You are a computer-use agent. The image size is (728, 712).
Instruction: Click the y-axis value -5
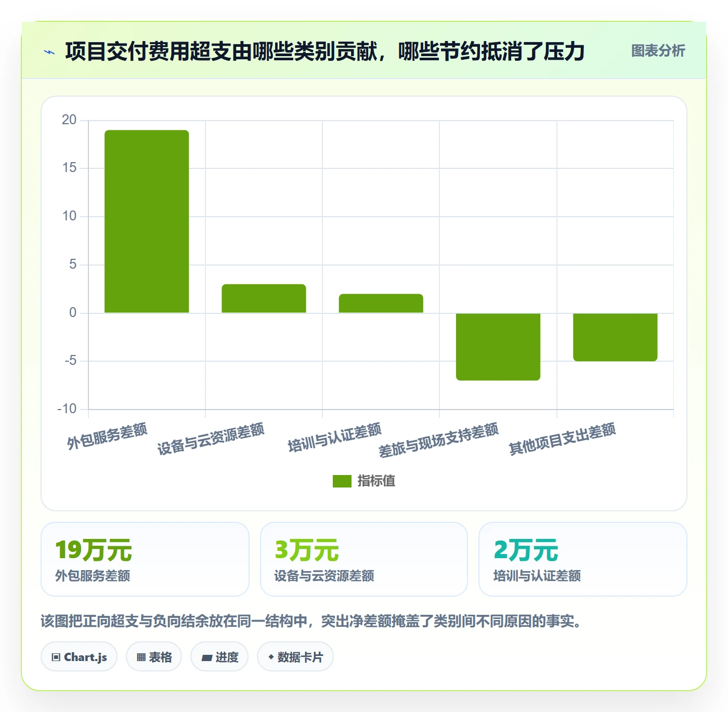71,361
